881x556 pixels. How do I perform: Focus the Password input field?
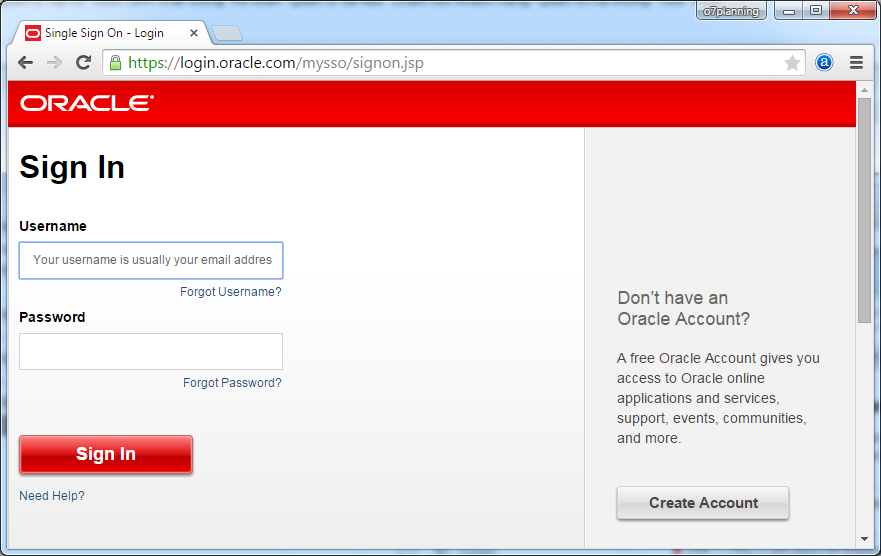click(151, 352)
